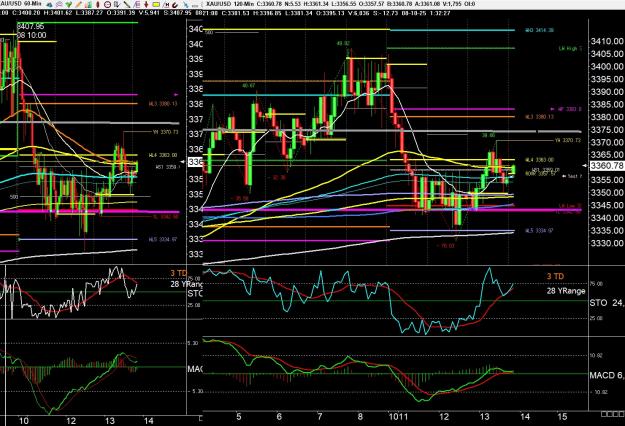Click the 3345.00 price axis label

point(607,205)
